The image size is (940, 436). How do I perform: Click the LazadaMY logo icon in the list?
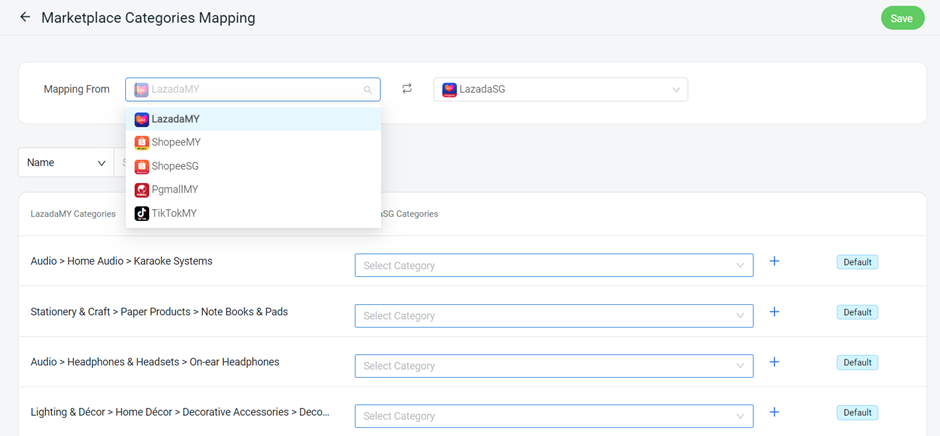(x=141, y=119)
